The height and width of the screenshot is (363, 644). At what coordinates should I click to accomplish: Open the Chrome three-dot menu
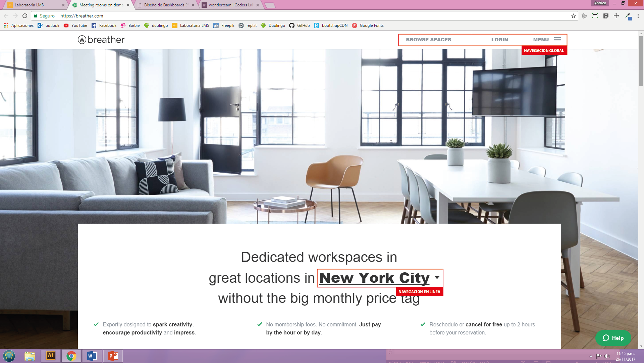tap(638, 16)
